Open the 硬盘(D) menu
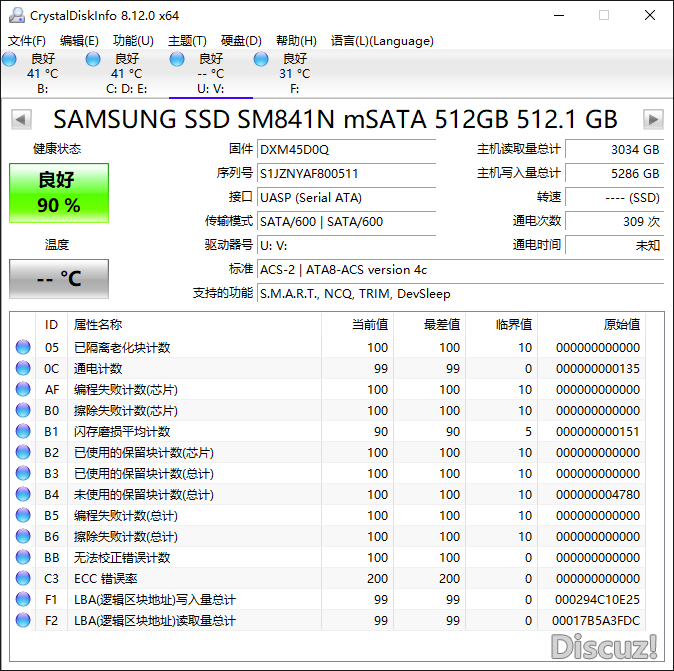Screen dimensions: 674x671 tap(241, 41)
